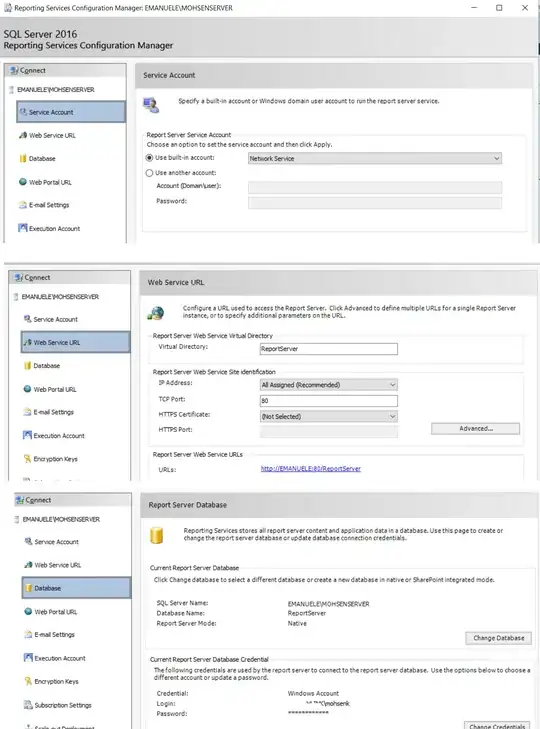Viewport: 540px width, 729px height.
Task: Open Web Portal URL in Web Service URL view
Action: (50, 389)
